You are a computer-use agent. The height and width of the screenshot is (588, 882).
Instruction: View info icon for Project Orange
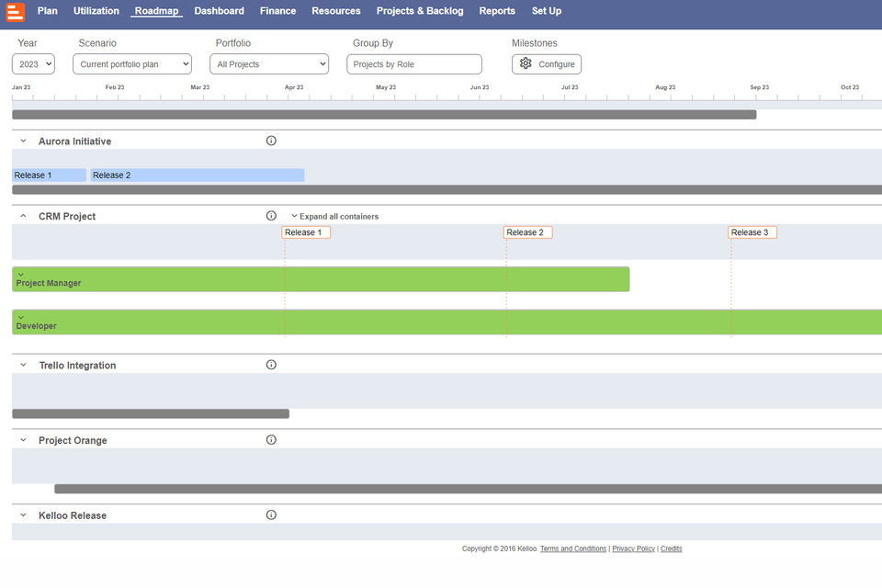pos(271,440)
